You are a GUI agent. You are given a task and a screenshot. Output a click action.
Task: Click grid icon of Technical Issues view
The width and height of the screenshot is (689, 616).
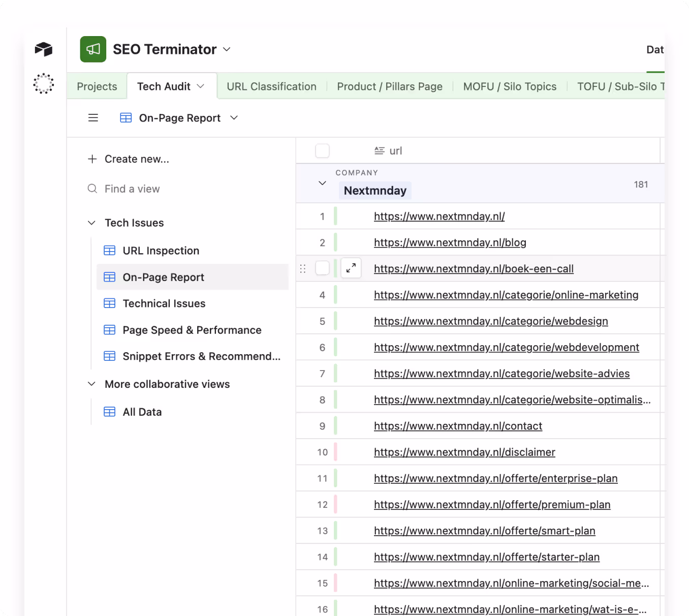(110, 303)
